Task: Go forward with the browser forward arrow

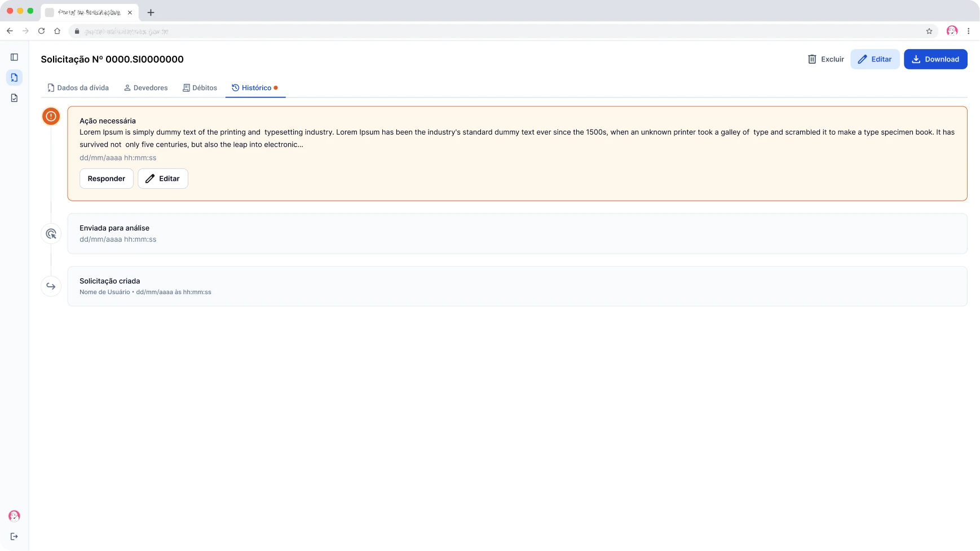Action: 25,31
